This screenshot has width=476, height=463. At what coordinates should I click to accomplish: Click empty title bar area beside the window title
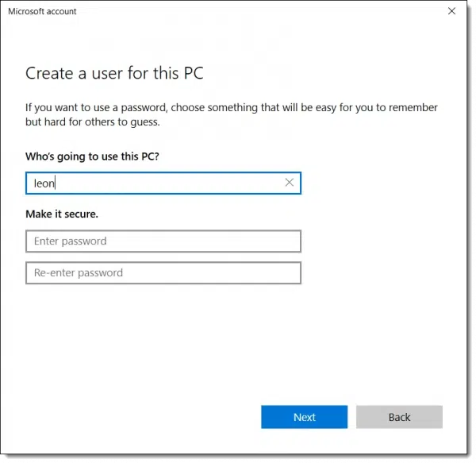tap(238, 12)
